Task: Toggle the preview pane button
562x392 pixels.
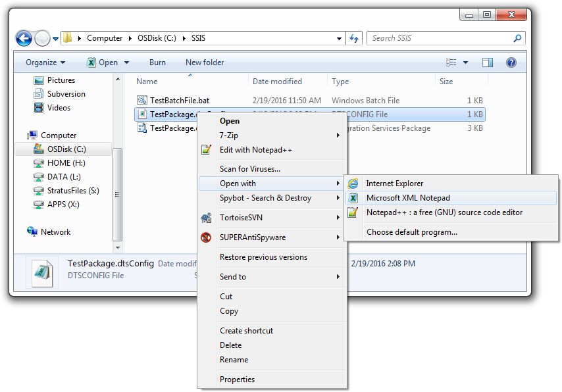Action: point(488,62)
